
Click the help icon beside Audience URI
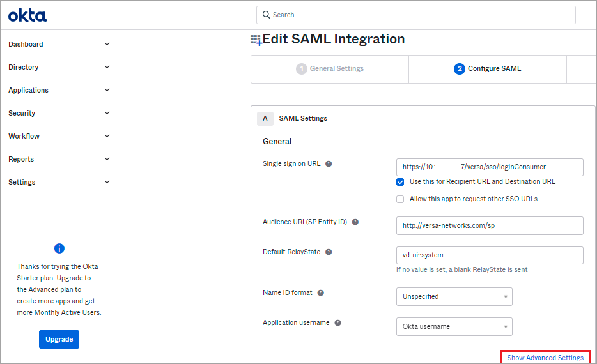(355, 222)
